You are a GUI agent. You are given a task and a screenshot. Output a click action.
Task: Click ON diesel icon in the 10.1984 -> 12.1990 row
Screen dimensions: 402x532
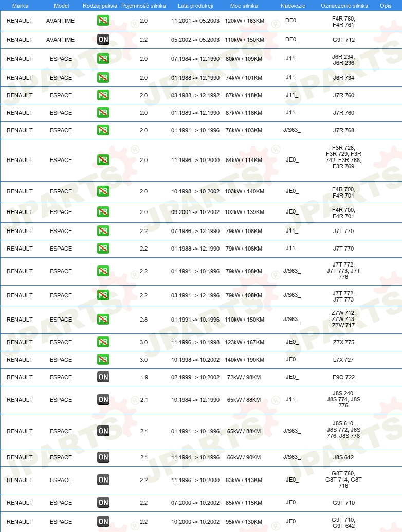(103, 400)
